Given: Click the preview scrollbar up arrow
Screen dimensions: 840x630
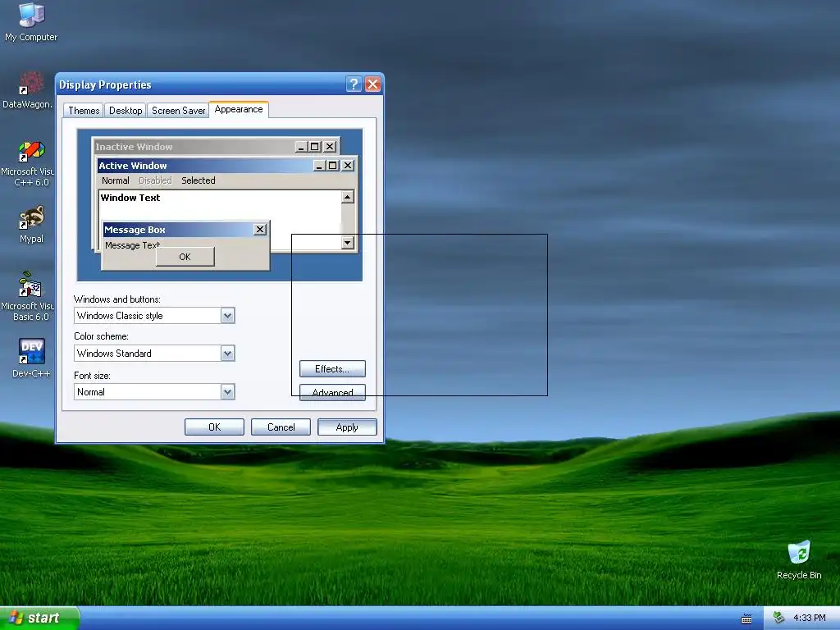Looking at the screenshot, I should (x=348, y=197).
